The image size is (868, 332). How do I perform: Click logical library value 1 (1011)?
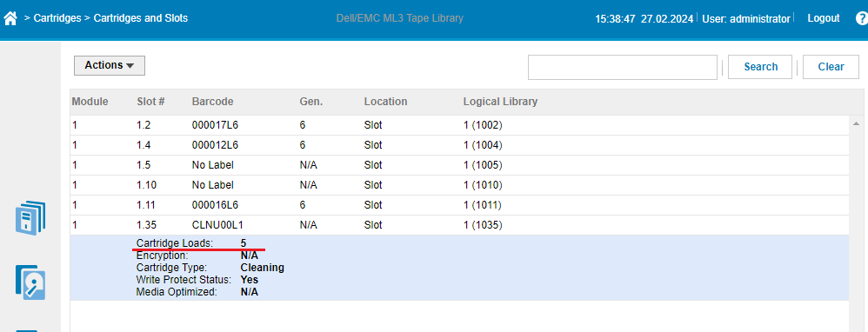click(483, 205)
